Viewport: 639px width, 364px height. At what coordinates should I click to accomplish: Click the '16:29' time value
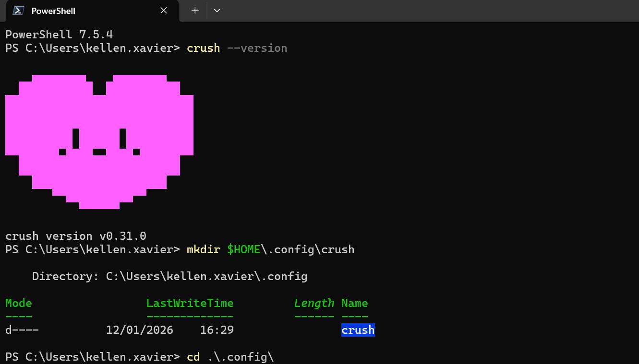click(x=217, y=330)
